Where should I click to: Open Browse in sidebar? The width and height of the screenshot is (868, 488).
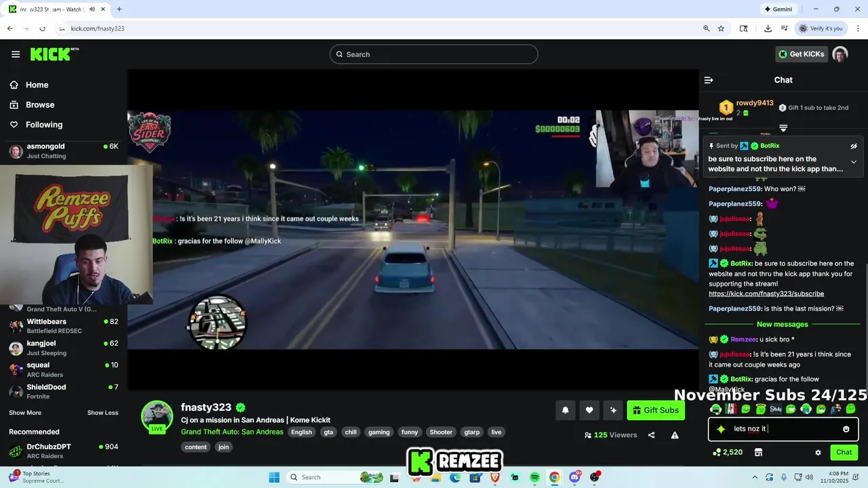click(40, 105)
